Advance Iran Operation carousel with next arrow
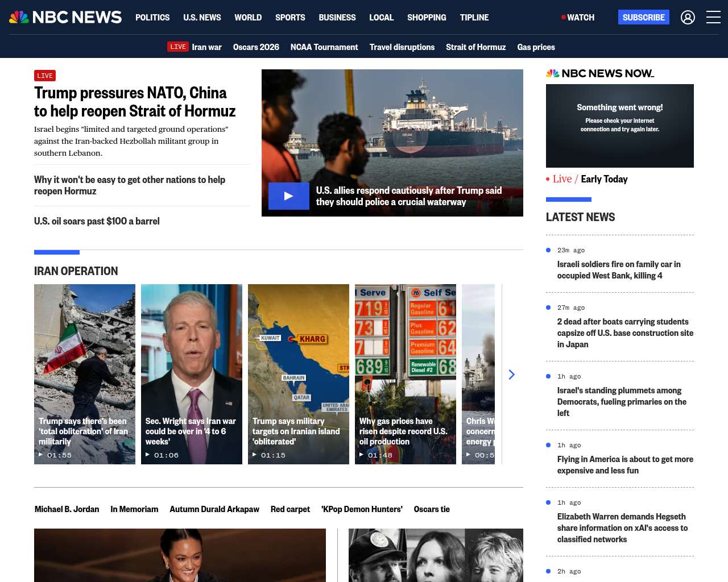The width and height of the screenshot is (728, 582). pos(511,375)
